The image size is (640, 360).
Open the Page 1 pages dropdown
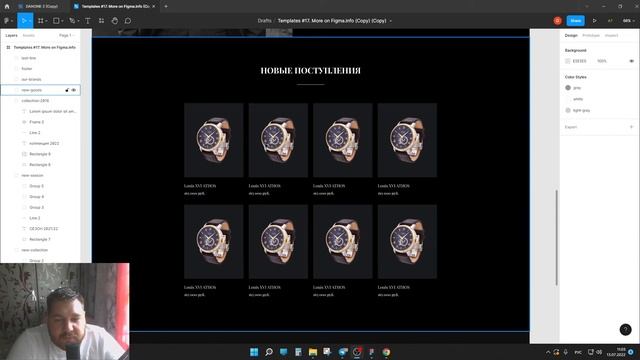(67, 36)
